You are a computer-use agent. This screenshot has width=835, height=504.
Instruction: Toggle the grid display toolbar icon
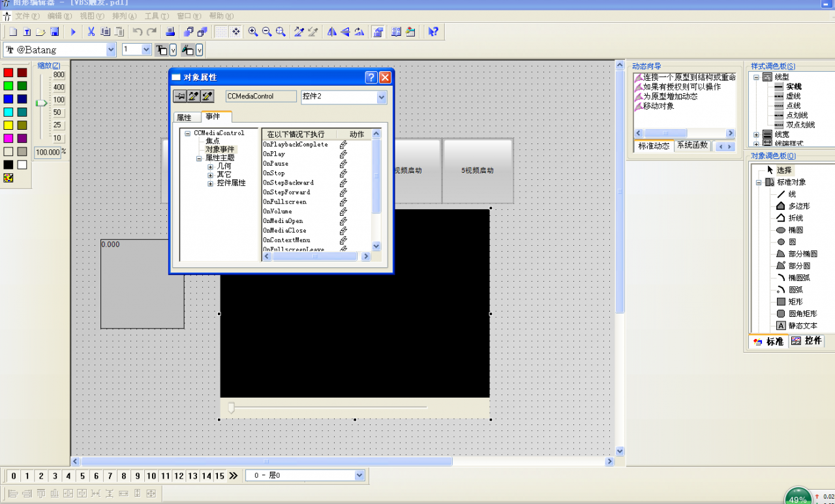[221, 31]
